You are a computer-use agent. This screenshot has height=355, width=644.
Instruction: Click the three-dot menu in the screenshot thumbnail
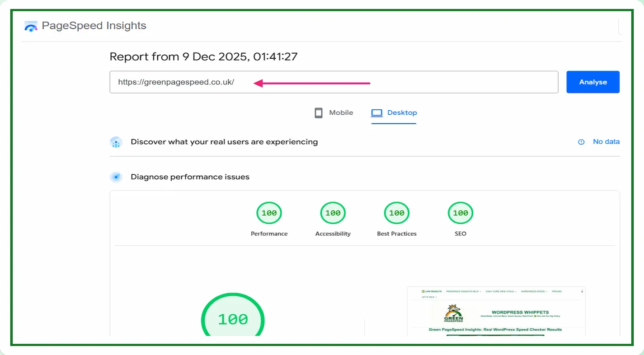[x=582, y=291]
